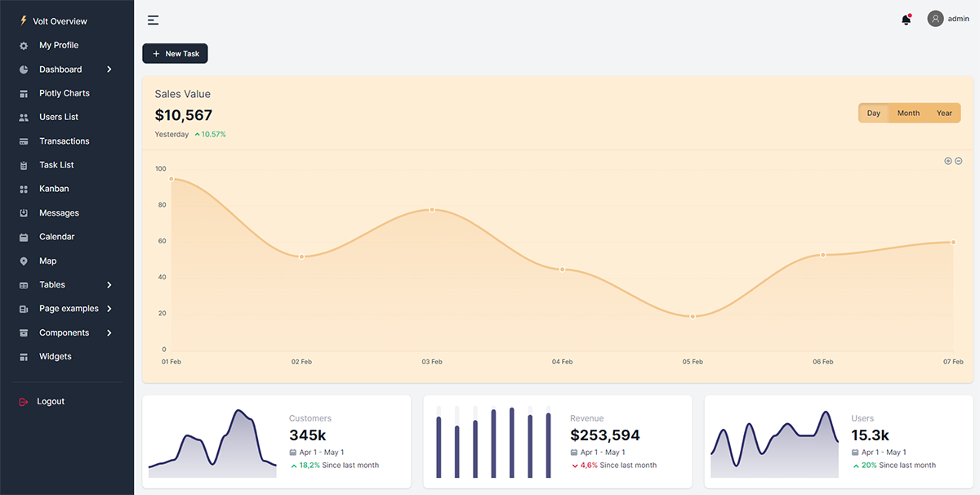Click the Customers date range calendar icon

293,453
